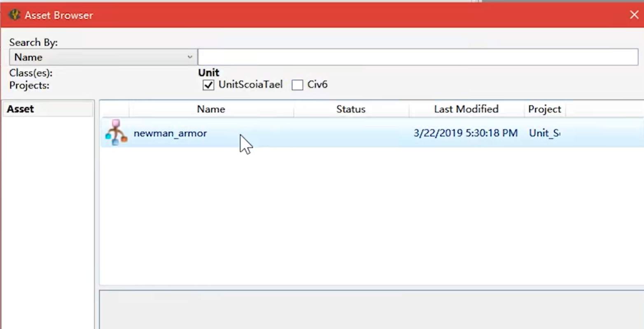644x329 pixels.
Task: Click the truncated Unit_S project cell
Action: pos(544,133)
